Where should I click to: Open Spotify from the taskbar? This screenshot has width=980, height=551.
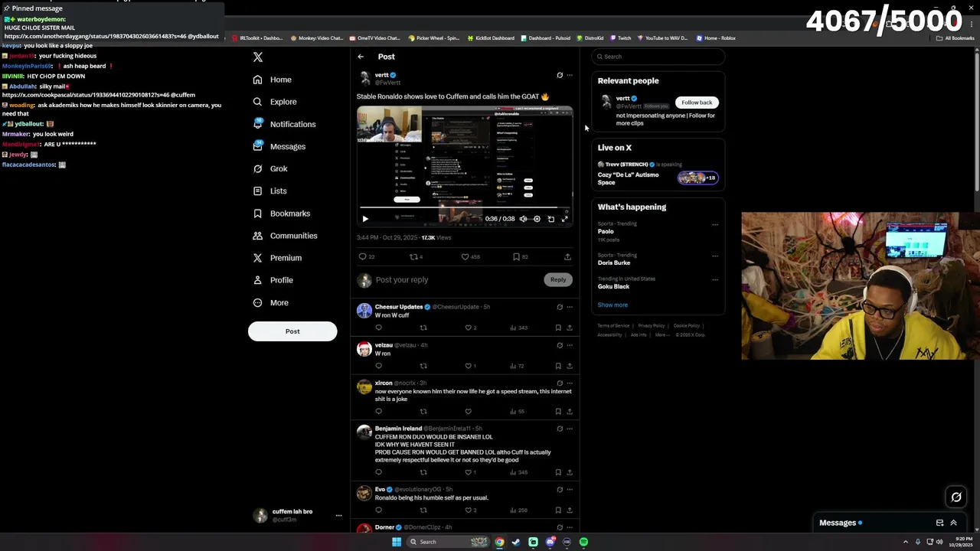tap(583, 542)
